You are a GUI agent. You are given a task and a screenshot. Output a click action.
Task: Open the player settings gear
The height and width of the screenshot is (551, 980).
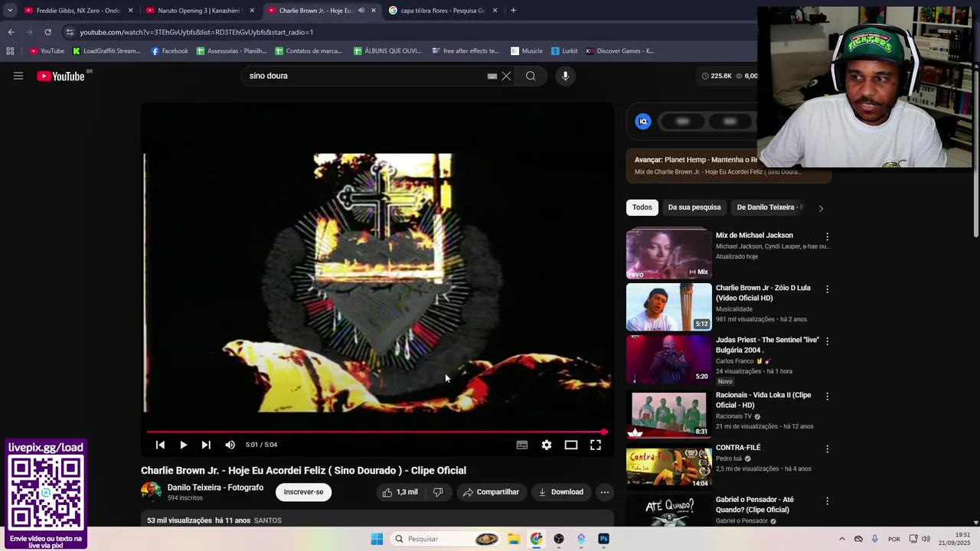pyautogui.click(x=547, y=445)
